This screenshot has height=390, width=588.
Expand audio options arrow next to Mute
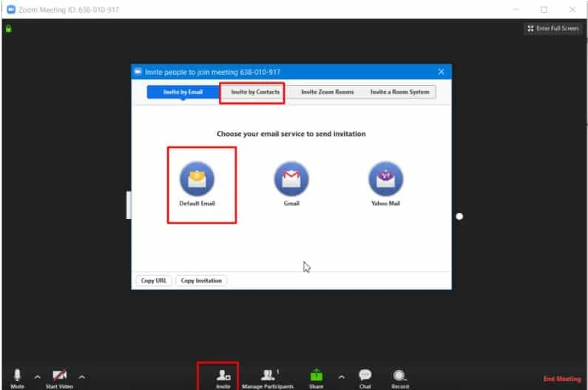click(x=38, y=377)
